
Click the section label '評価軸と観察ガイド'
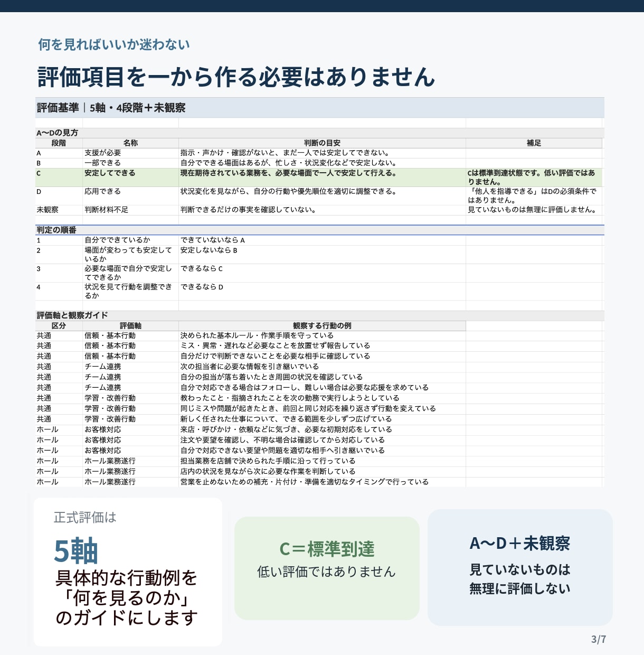coord(72,315)
